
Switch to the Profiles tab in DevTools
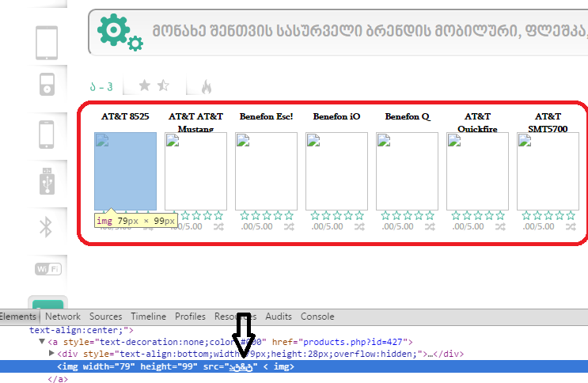pos(190,317)
